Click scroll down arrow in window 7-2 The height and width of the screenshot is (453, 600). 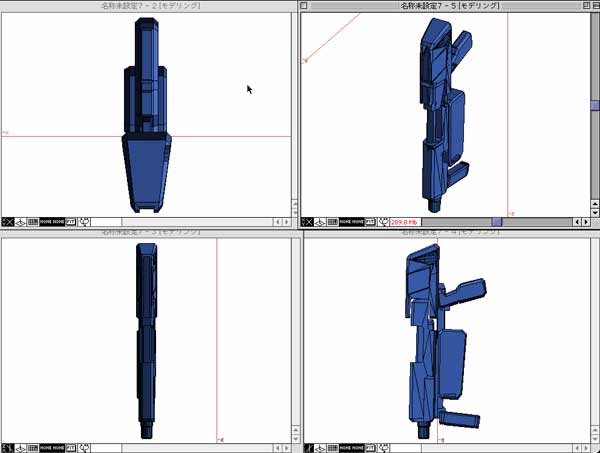(x=295, y=213)
